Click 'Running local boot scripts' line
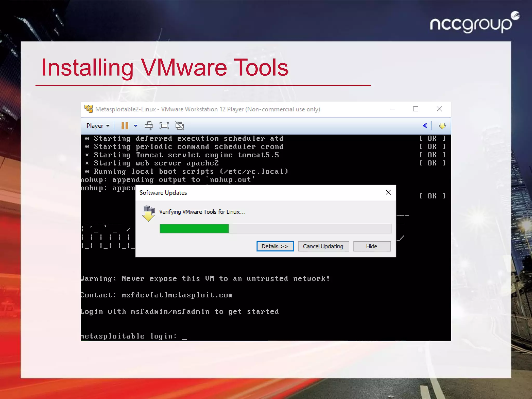Viewport: 532px width, 399px height. pos(187,171)
